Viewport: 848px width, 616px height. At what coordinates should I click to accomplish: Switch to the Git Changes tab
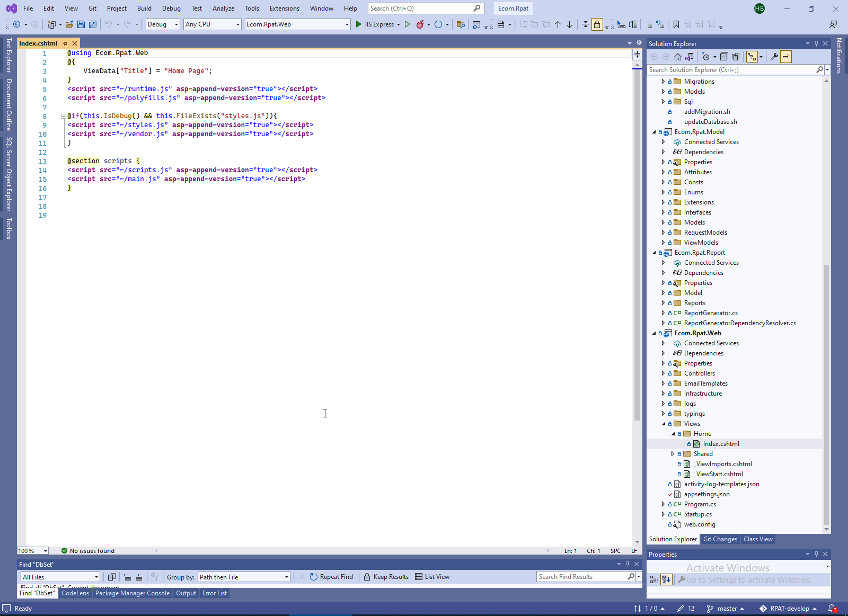pyautogui.click(x=720, y=539)
